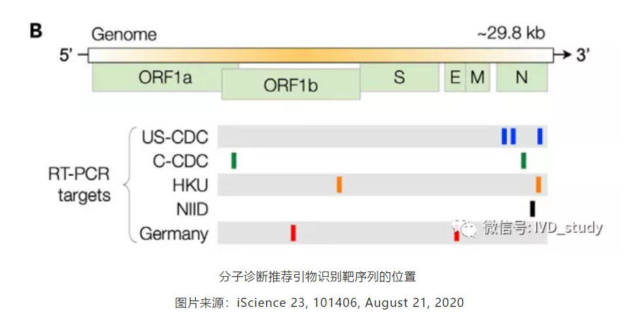
Task: Click the RT-PCR targets label
Action: (80, 184)
